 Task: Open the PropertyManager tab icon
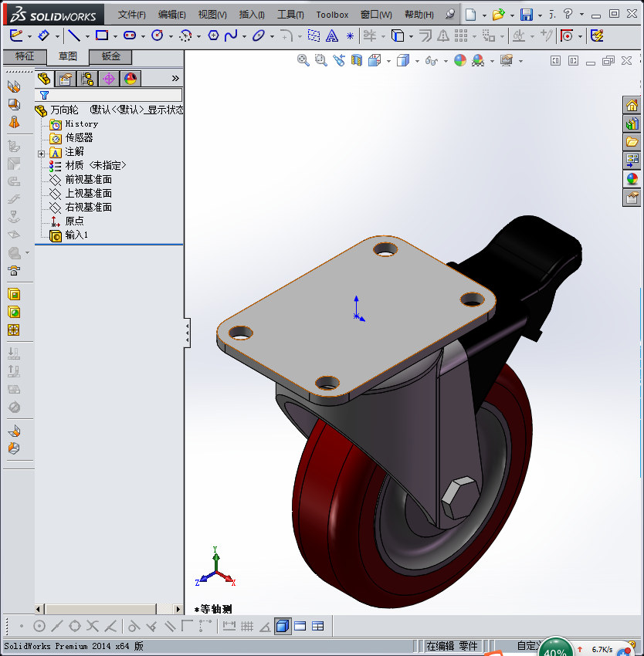tap(66, 79)
